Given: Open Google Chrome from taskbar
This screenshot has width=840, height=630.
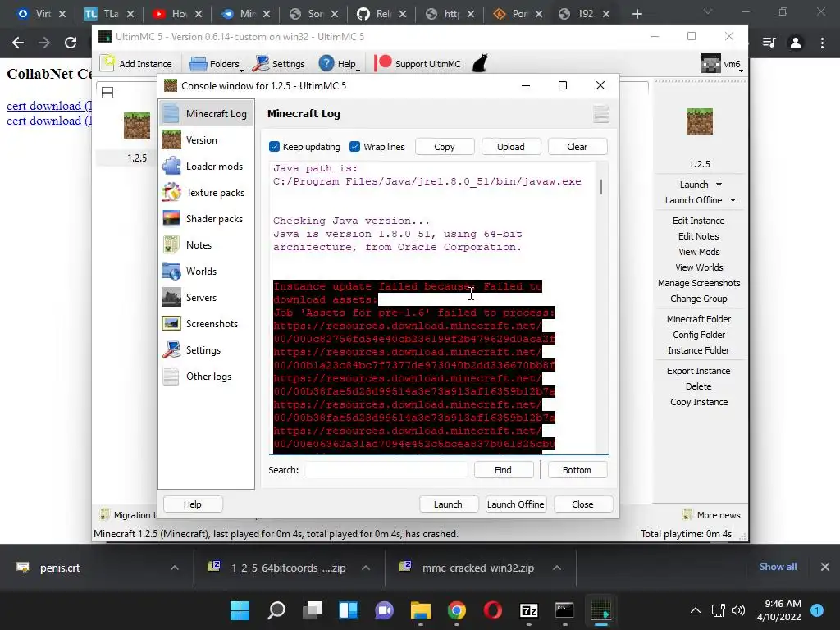Looking at the screenshot, I should (456, 610).
